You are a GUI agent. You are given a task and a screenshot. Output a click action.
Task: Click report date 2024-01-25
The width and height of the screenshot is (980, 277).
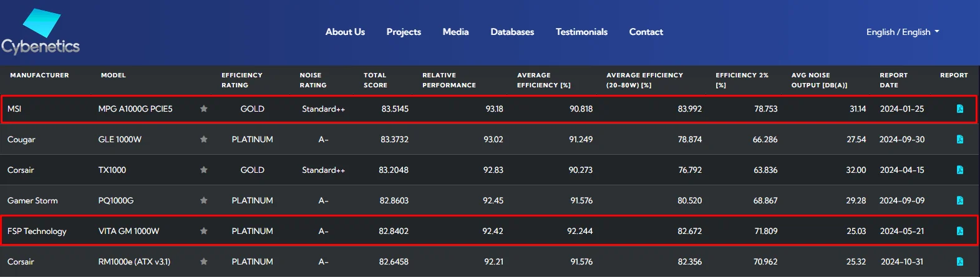coord(902,109)
